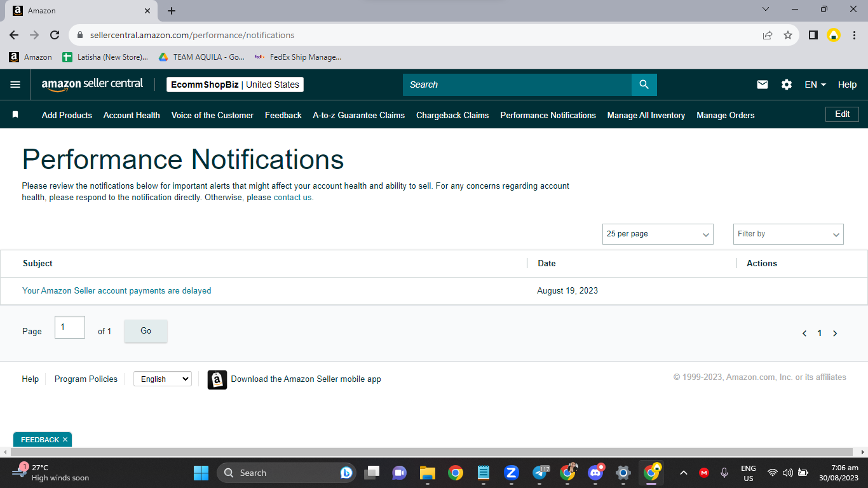The height and width of the screenshot is (488, 868).
Task: Open Help in the top header
Action: [x=847, y=85]
